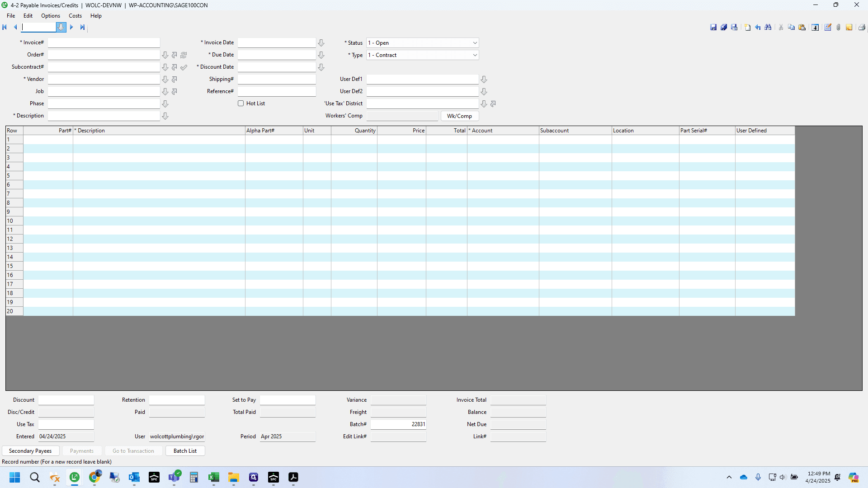Click the checkmark icon beside Subcontract#

[x=184, y=67]
